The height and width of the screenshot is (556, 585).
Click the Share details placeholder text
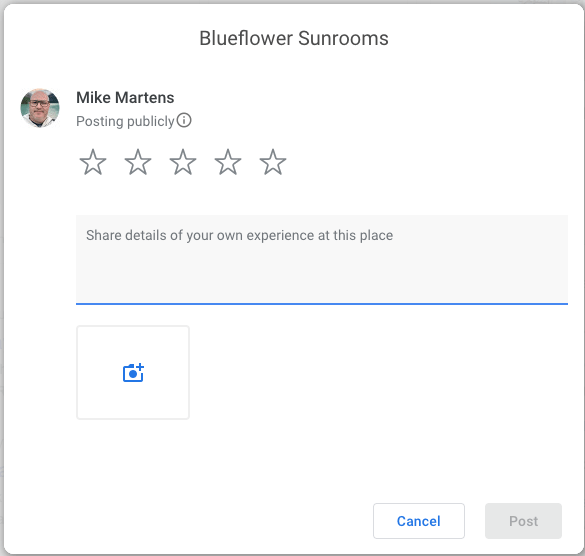tap(239, 235)
